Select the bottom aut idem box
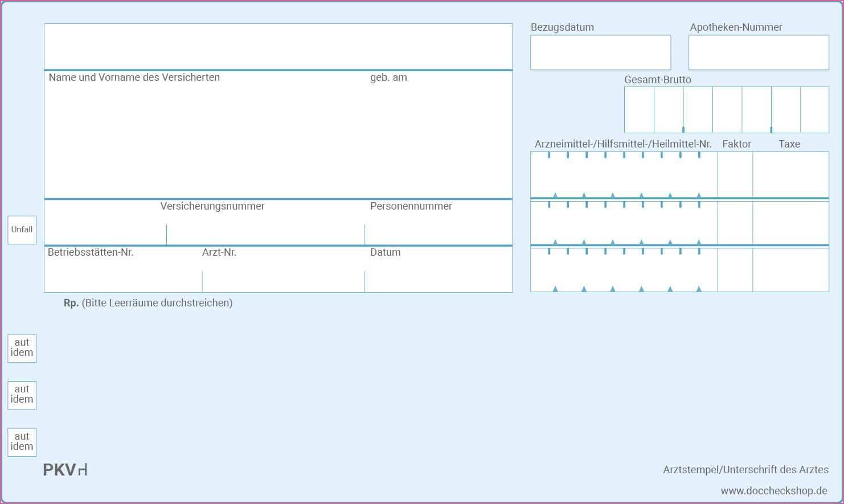Image resolution: width=844 pixels, height=504 pixels. click(x=22, y=442)
